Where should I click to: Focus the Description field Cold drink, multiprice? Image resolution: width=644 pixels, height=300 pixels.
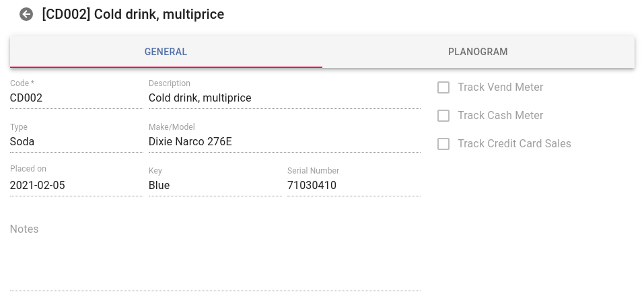tap(284, 98)
